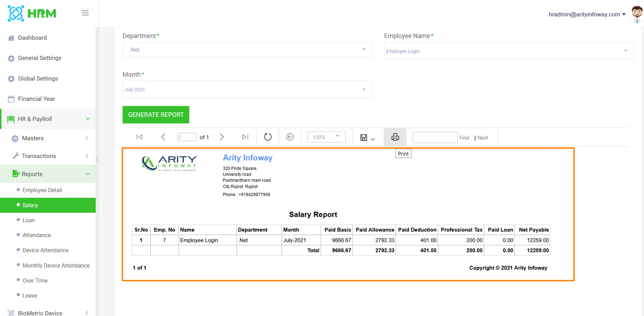Open the Month dropdown

coord(247,90)
